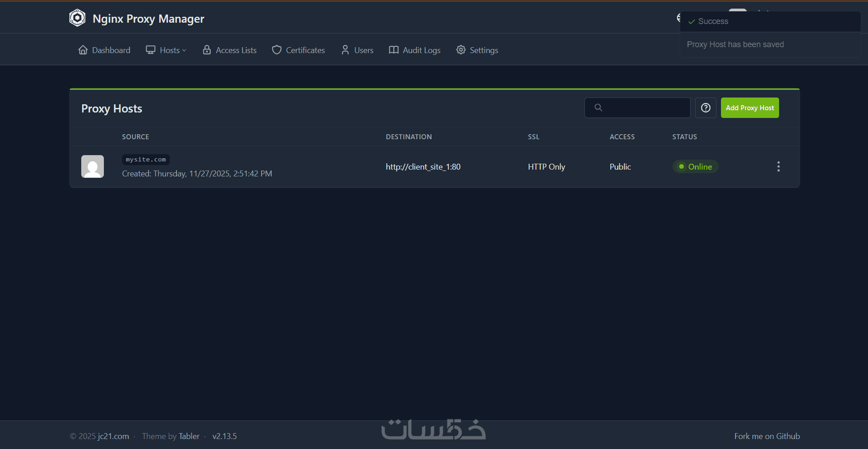Expand the Hosts navigation dropdown
Viewport: 868px width, 449px height.
coord(166,50)
